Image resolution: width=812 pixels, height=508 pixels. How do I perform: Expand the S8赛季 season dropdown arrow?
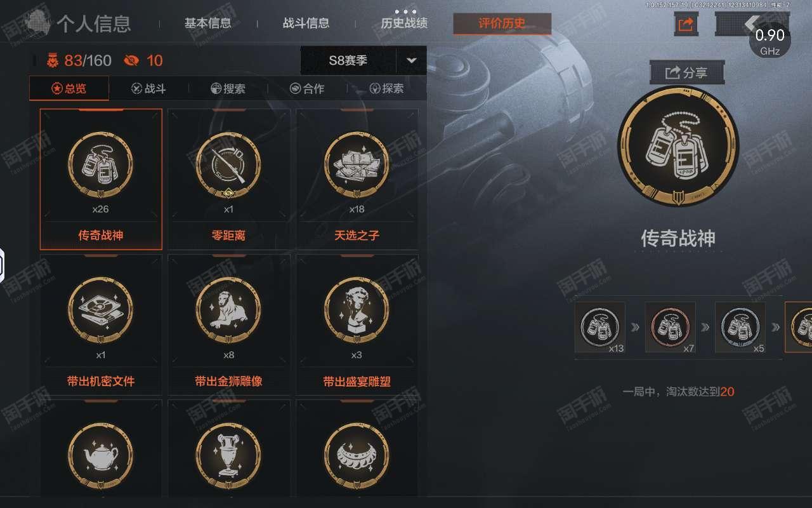412,61
